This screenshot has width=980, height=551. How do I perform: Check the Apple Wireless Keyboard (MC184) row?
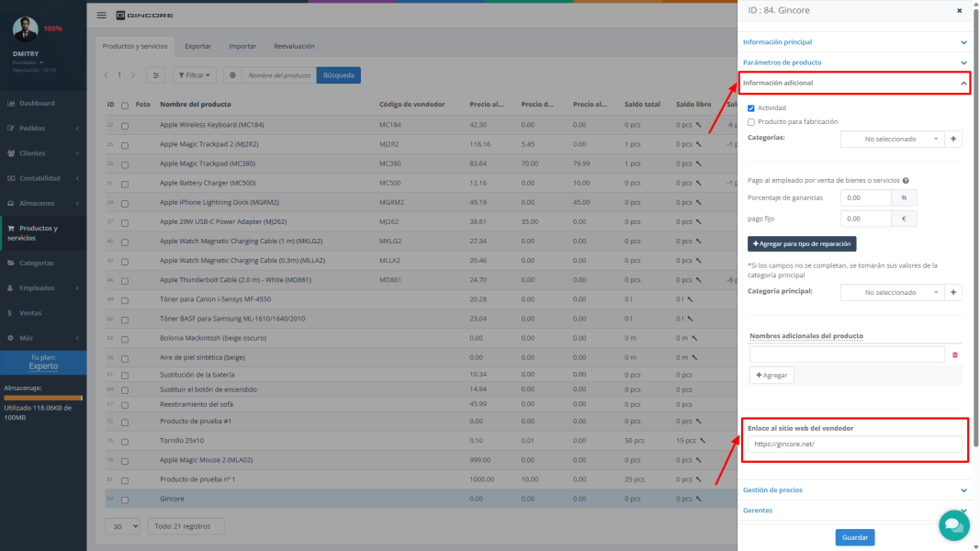click(x=125, y=126)
